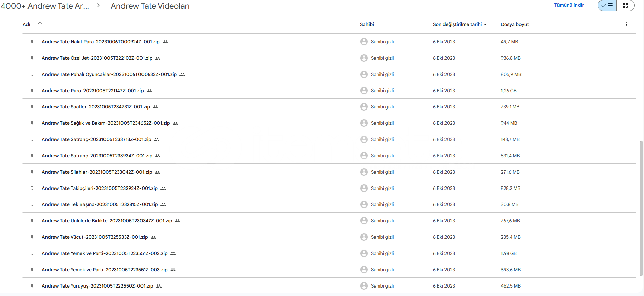Click the Tümünü indir download link

(569, 5)
